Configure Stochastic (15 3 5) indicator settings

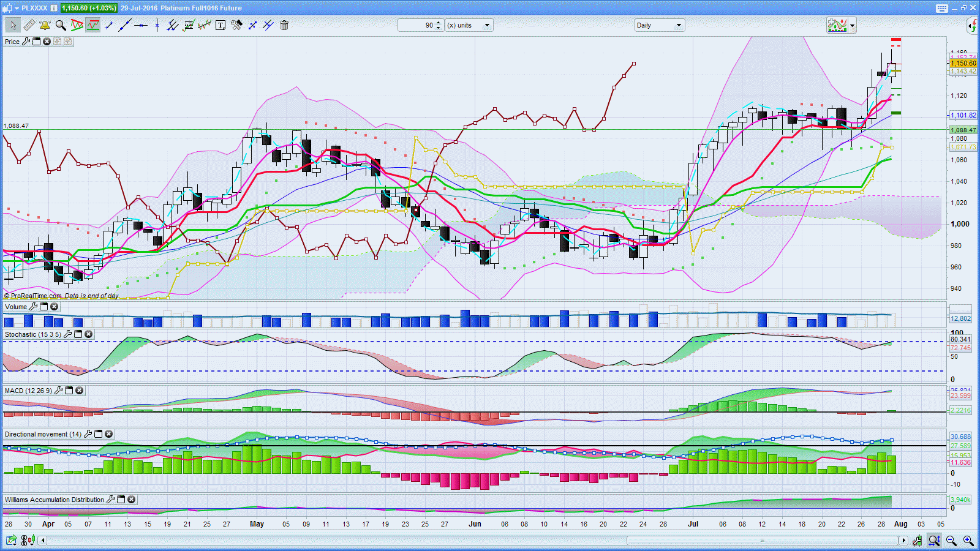[68, 334]
